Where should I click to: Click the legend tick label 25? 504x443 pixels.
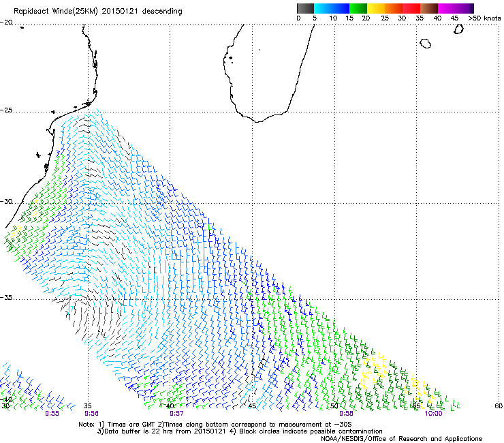pos(385,18)
